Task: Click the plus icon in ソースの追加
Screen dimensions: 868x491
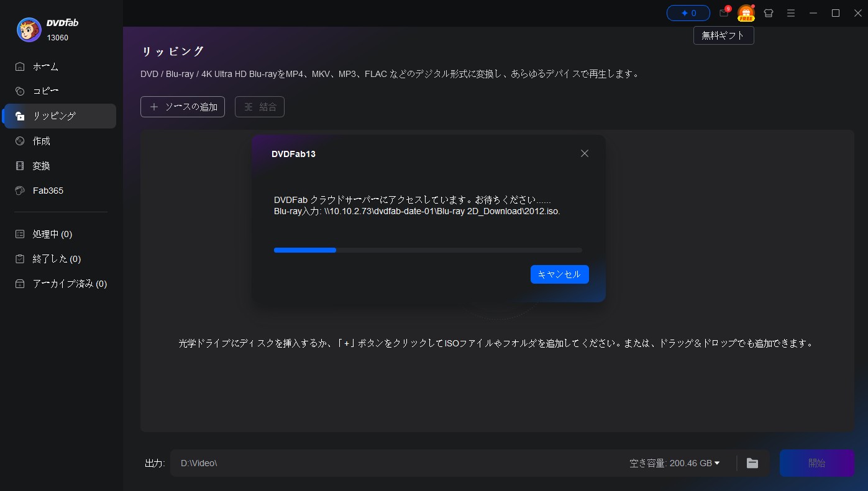Action: [154, 107]
